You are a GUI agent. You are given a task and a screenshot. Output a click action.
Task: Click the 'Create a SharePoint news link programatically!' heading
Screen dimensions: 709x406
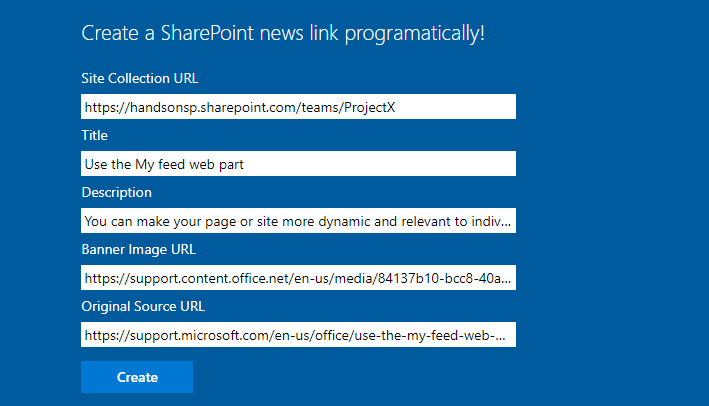coord(283,33)
